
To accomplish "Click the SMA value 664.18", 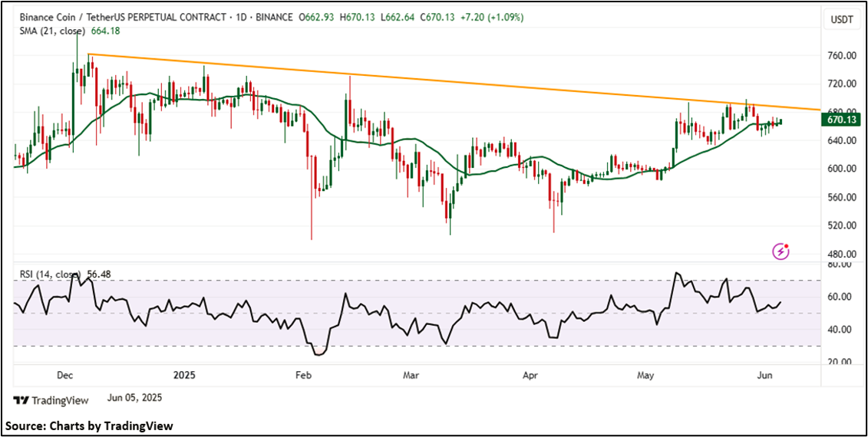I will coord(106,31).
